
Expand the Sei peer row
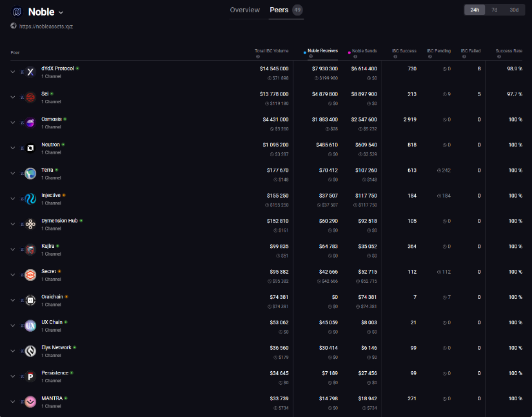[x=13, y=97]
